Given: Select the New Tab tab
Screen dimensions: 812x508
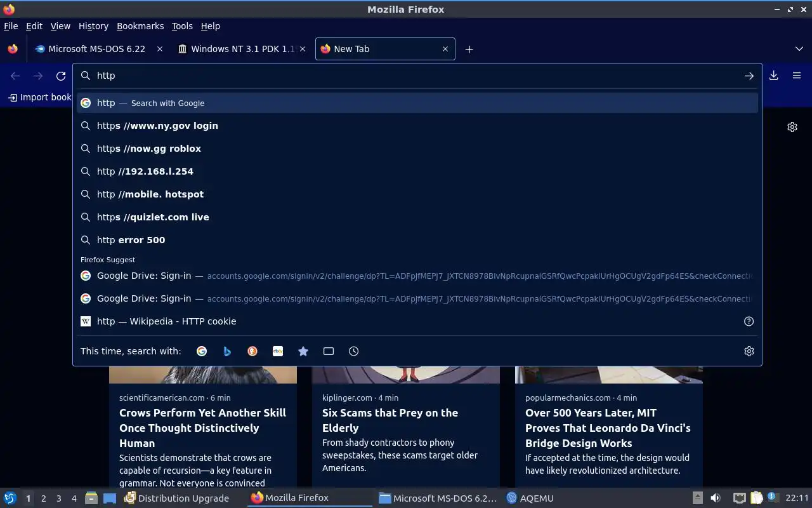Looking at the screenshot, I should [x=385, y=49].
